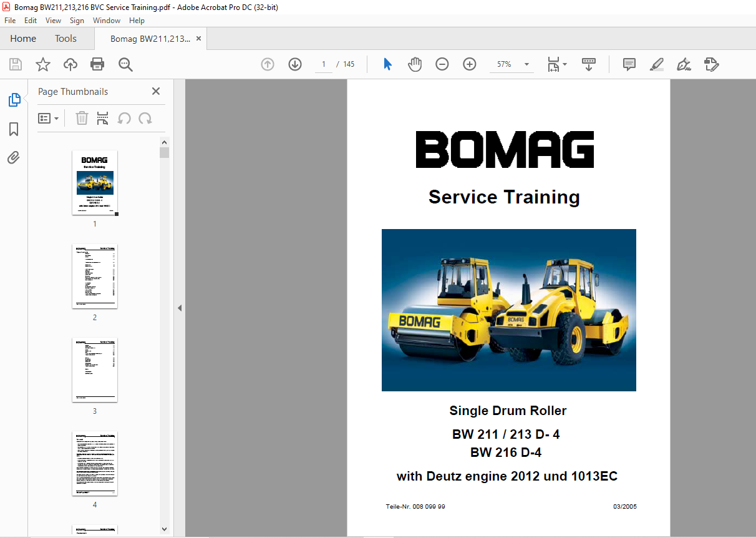The height and width of the screenshot is (538, 756).
Task: Open the Sign document tool
Action: click(684, 64)
